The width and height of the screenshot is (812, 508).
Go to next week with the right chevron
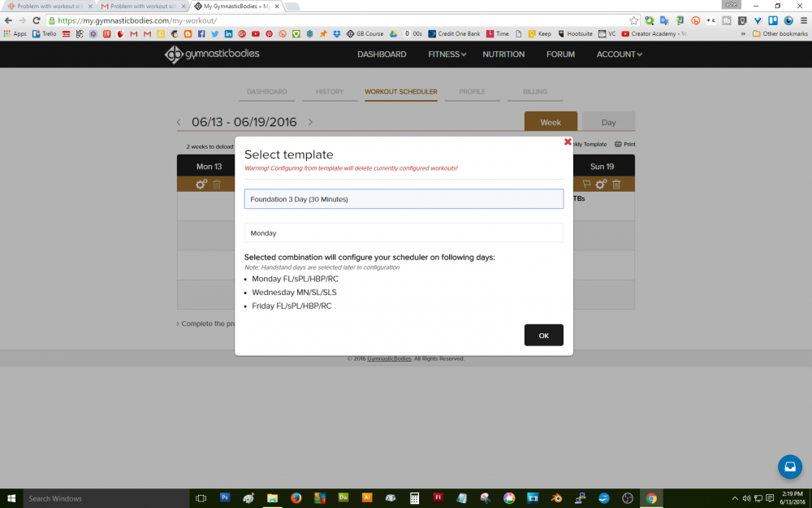click(310, 123)
